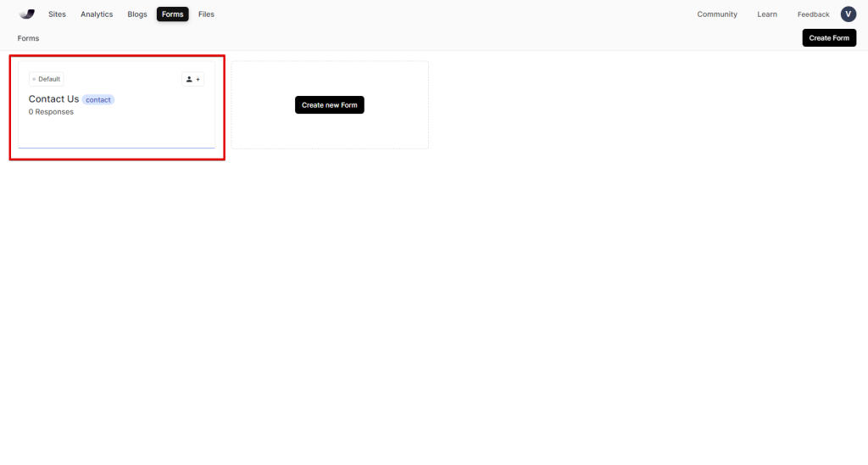The image size is (868, 465).
Task: Select the Contact Us form card
Action: click(x=117, y=127)
